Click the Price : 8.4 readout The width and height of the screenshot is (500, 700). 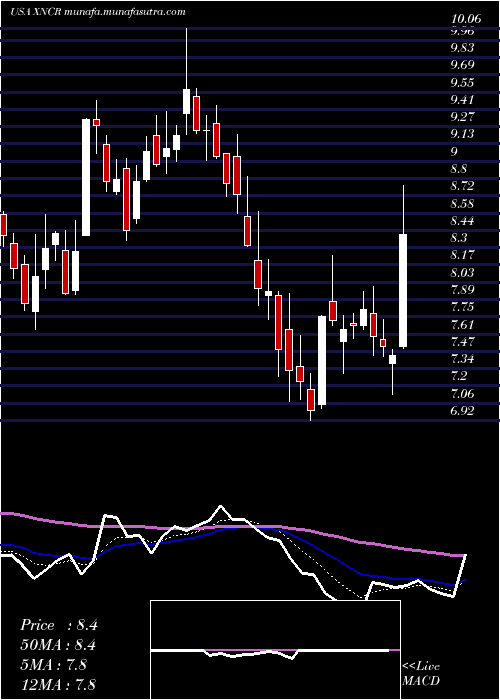[x=58, y=625]
